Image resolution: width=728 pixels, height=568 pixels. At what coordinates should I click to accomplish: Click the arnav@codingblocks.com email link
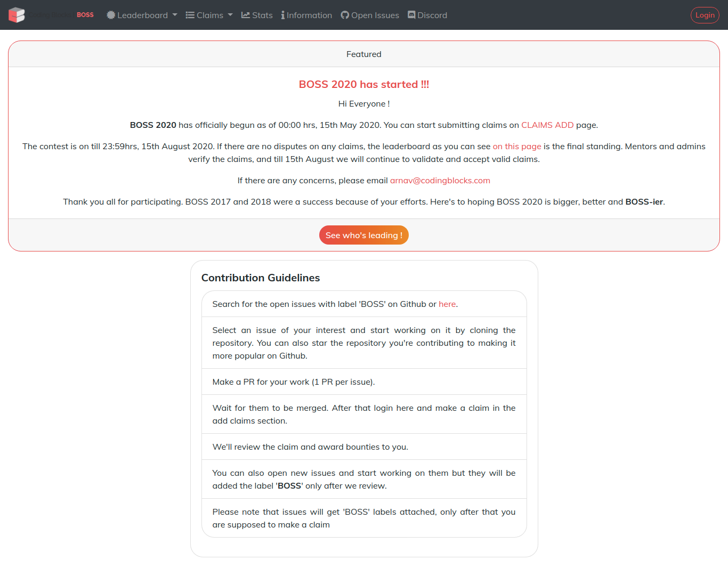pyautogui.click(x=440, y=181)
